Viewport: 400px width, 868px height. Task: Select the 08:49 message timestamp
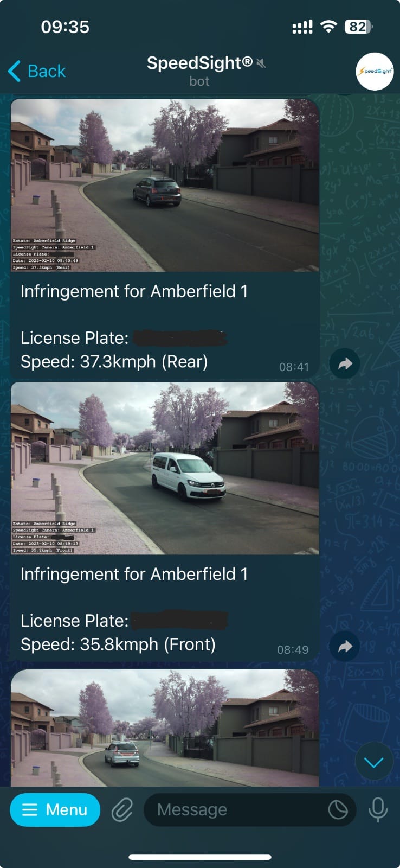[293, 650]
